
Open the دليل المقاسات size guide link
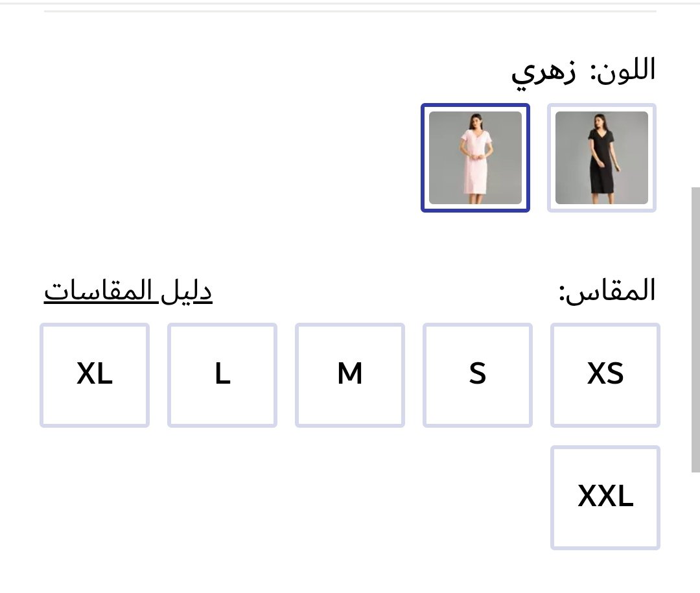(128, 292)
